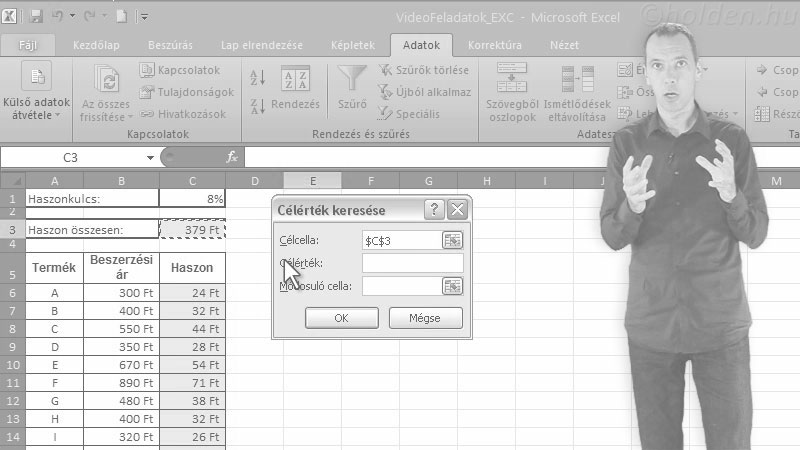This screenshot has height=450, width=800.
Task: Undo the last action in quick access toolbar
Action: click(x=57, y=16)
